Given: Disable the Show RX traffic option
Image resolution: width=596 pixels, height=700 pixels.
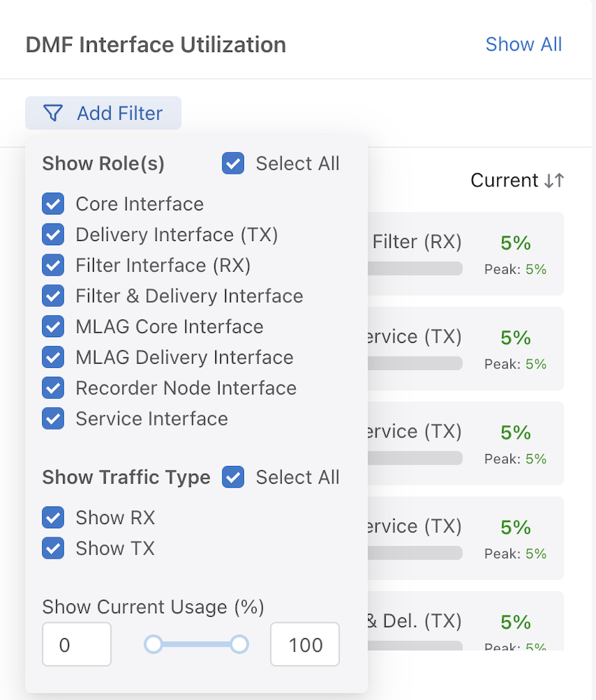Looking at the screenshot, I should pyautogui.click(x=53, y=517).
